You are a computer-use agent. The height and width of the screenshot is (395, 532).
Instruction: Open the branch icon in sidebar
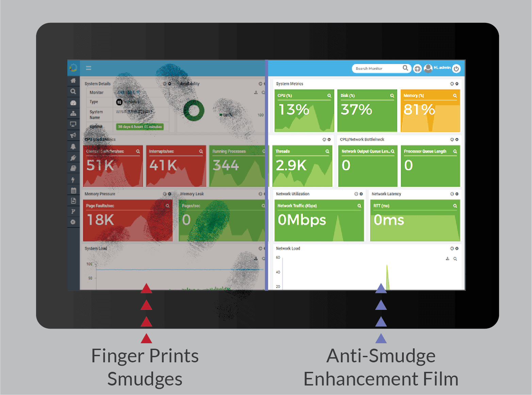73,211
